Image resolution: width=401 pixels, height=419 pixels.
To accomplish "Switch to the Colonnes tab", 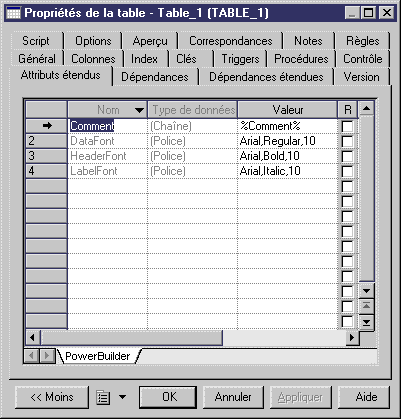I will click(93, 59).
